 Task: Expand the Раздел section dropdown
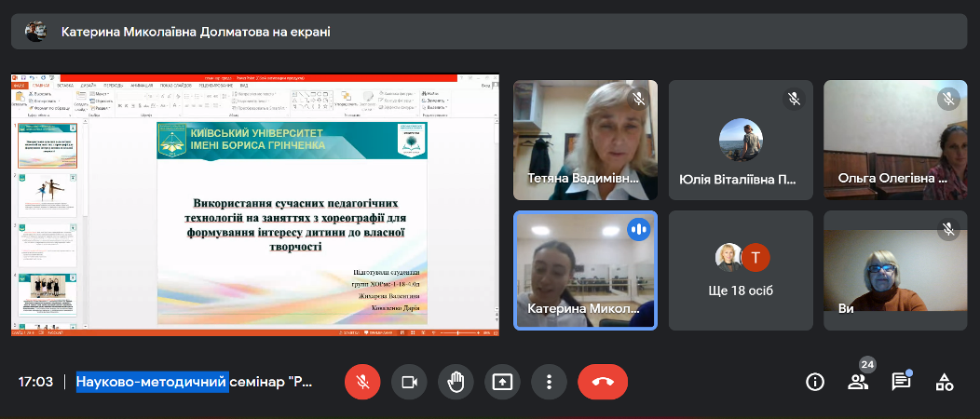click(x=101, y=108)
